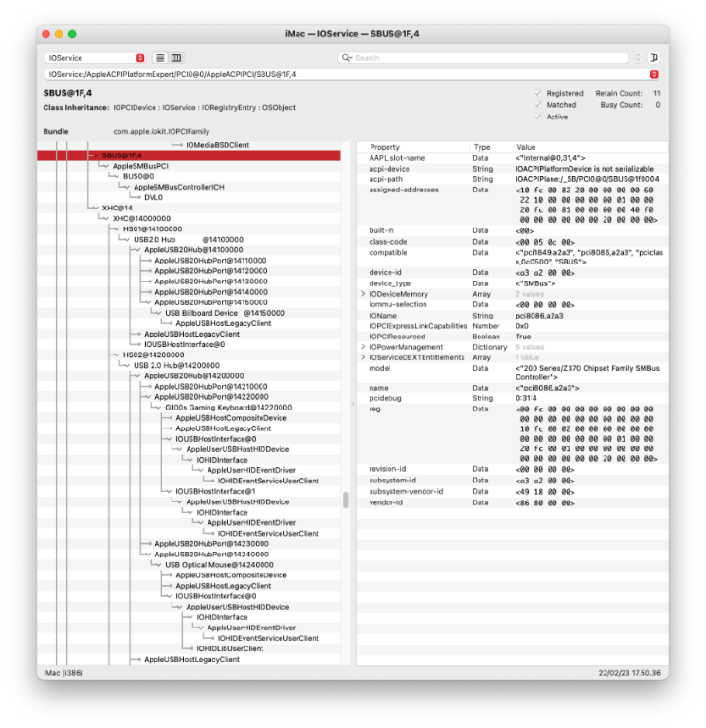The height and width of the screenshot is (728, 706).
Task: Select the device-id property row
Action: pos(513,273)
